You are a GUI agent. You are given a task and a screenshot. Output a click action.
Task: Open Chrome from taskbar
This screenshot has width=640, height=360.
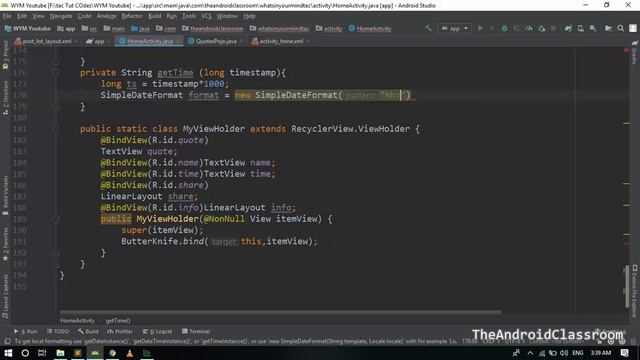(112, 353)
